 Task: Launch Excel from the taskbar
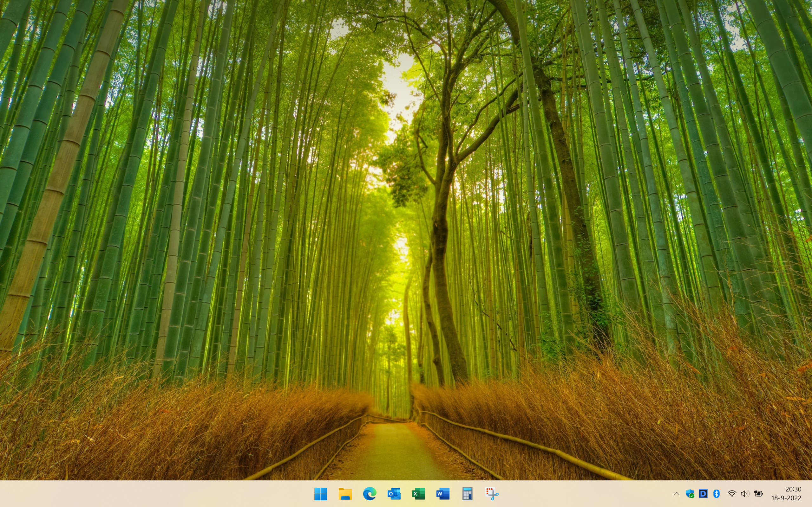tap(418, 494)
